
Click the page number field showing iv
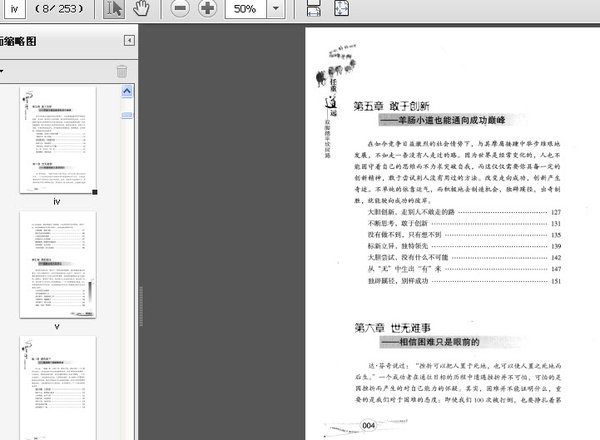14,8
